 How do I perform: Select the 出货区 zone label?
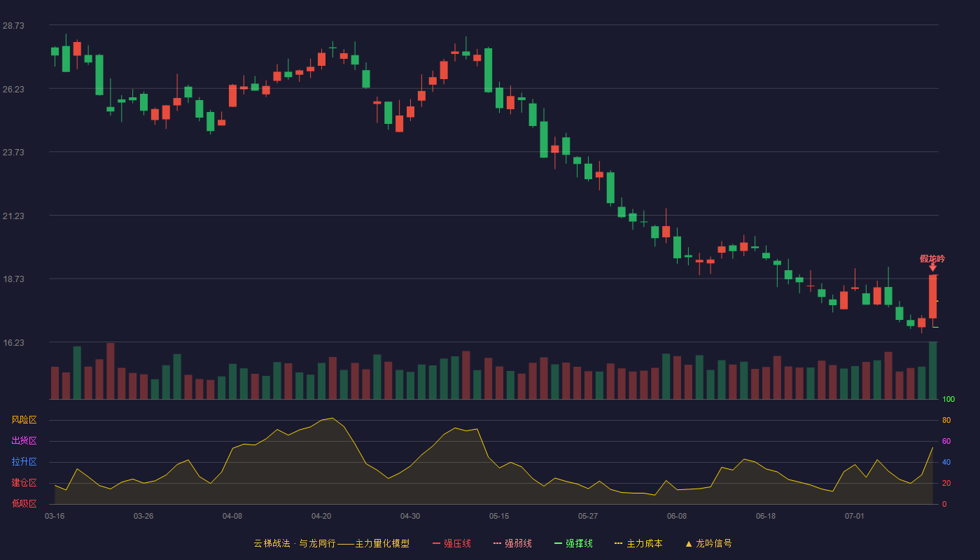(x=24, y=441)
